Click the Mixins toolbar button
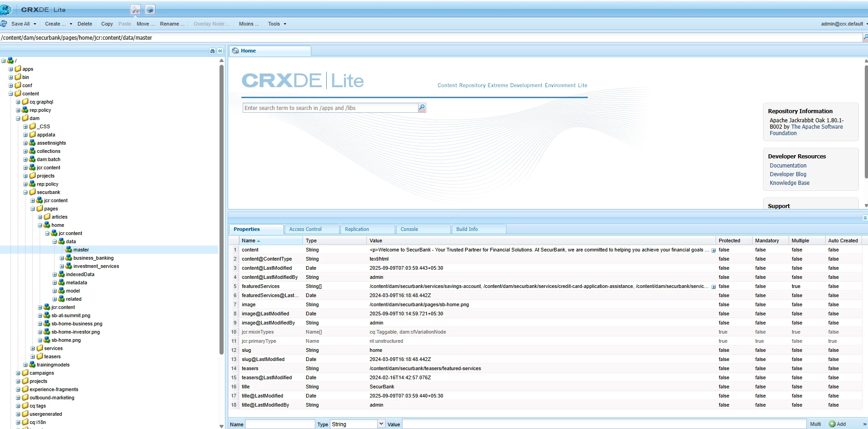 pyautogui.click(x=249, y=24)
